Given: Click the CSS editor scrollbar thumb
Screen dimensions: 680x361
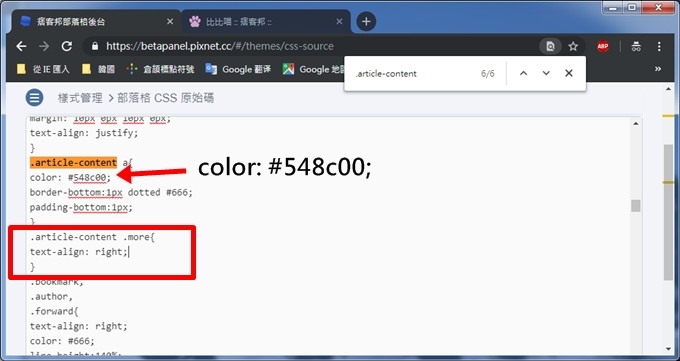Looking at the screenshot, I should click(x=636, y=206).
